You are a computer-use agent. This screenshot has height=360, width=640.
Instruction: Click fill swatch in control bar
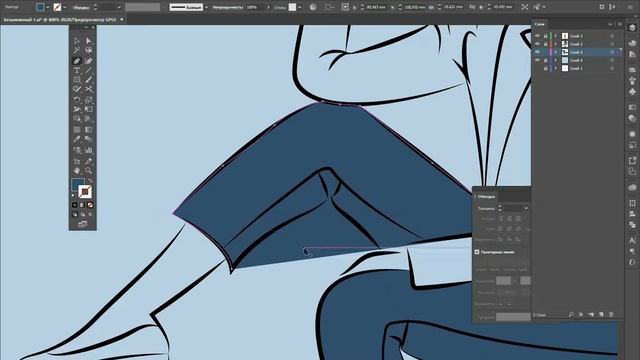(40, 7)
